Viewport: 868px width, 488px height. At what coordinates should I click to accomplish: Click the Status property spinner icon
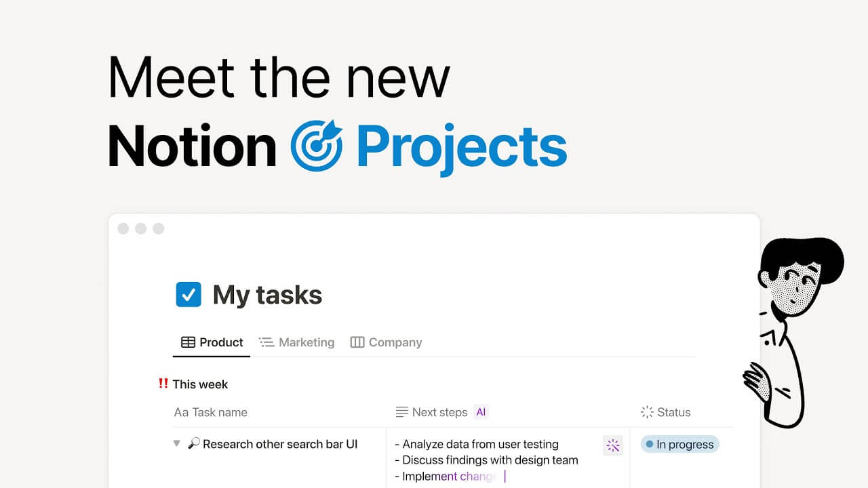(647, 411)
